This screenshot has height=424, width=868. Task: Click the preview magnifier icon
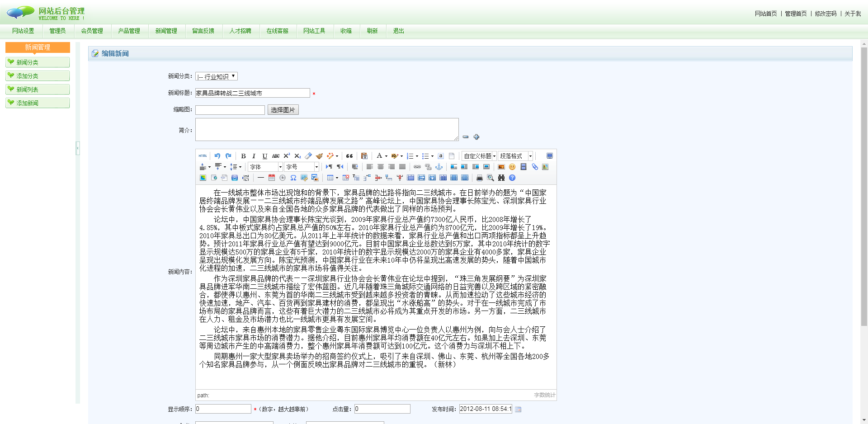tap(491, 178)
